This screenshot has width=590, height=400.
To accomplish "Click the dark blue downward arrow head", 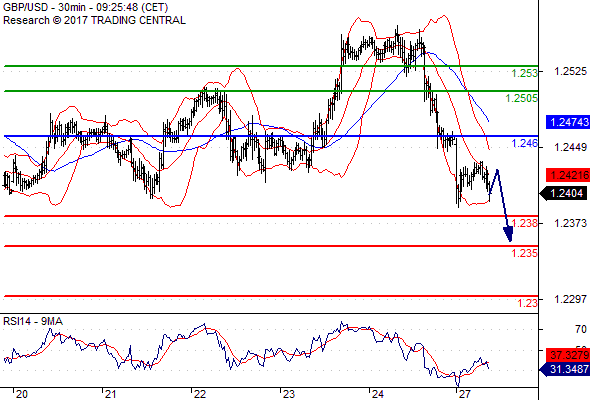I will click(508, 234).
